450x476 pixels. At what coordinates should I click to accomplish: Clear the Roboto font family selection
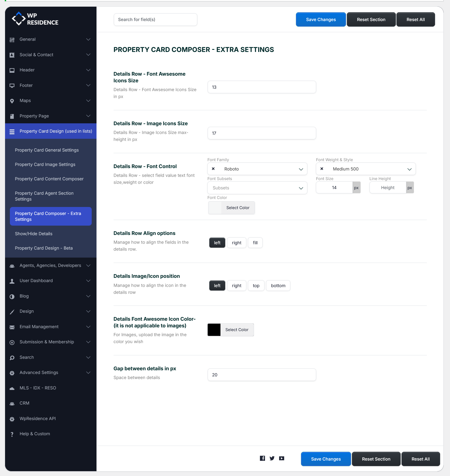pos(213,169)
